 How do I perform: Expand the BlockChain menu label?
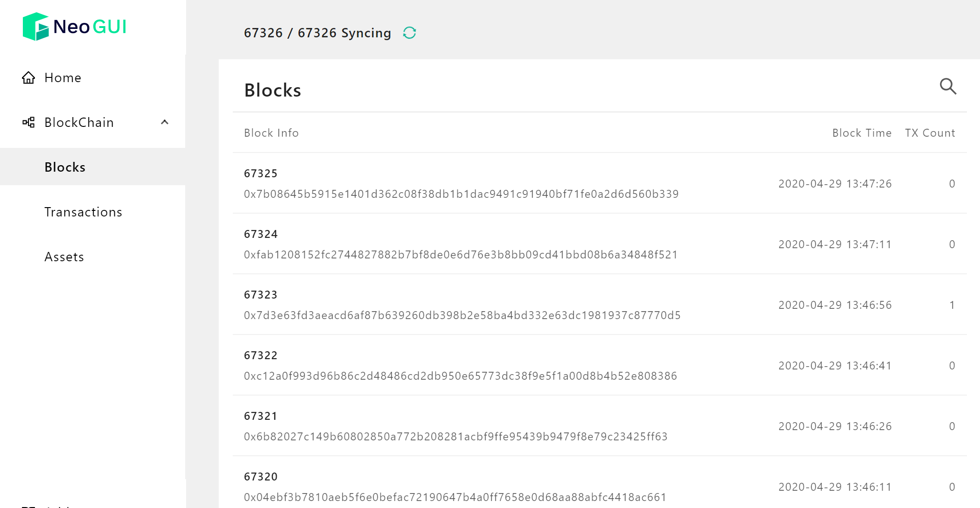[79, 122]
